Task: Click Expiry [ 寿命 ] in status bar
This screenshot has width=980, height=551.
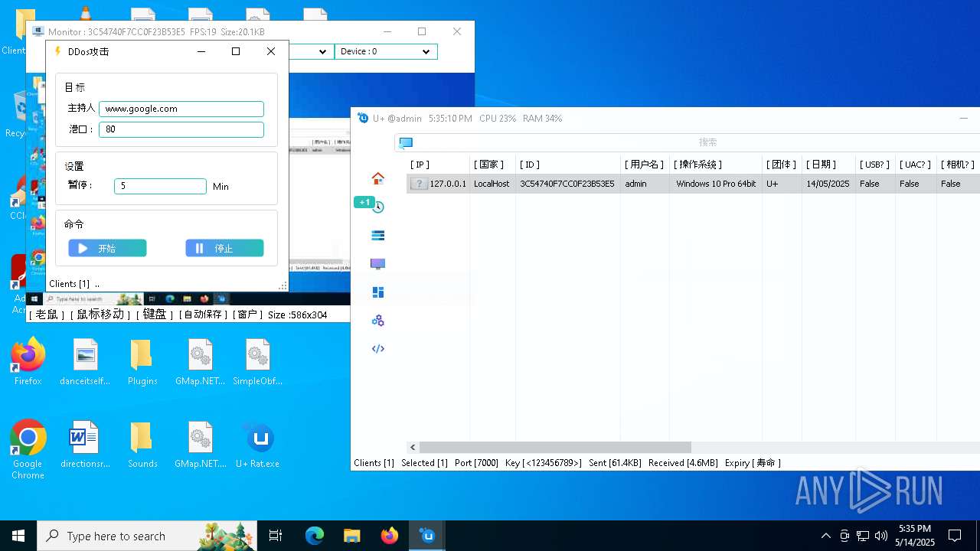Action: [x=753, y=463]
